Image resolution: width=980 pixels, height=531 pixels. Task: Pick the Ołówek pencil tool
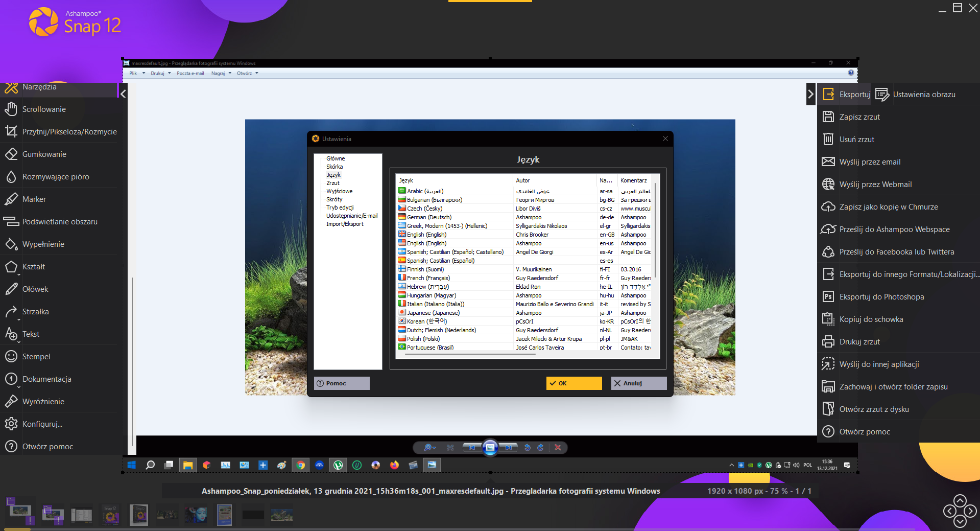(x=59, y=289)
